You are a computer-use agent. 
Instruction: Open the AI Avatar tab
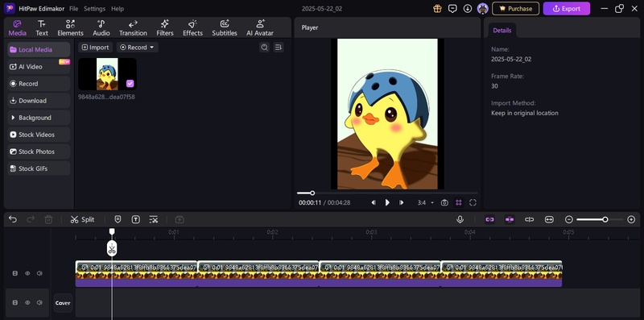(x=260, y=28)
